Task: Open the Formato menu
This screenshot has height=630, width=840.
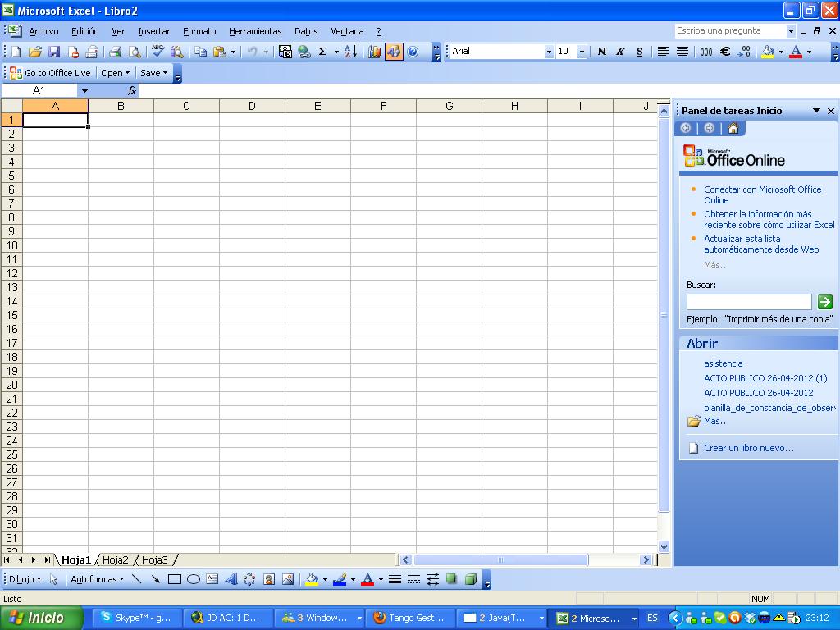Action: click(x=199, y=31)
